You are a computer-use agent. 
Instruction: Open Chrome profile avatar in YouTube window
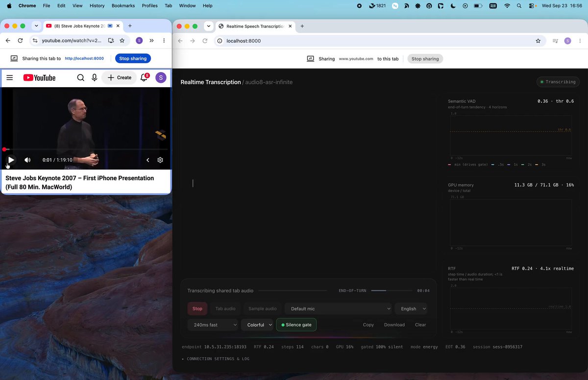pos(139,41)
